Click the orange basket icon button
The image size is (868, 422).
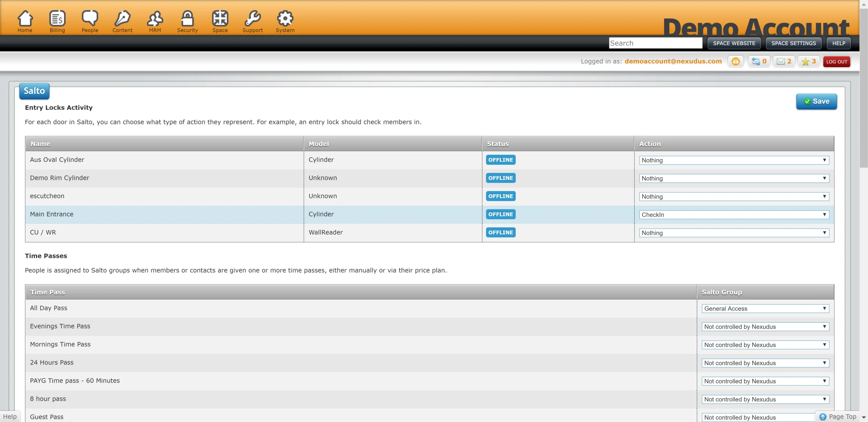tap(735, 62)
